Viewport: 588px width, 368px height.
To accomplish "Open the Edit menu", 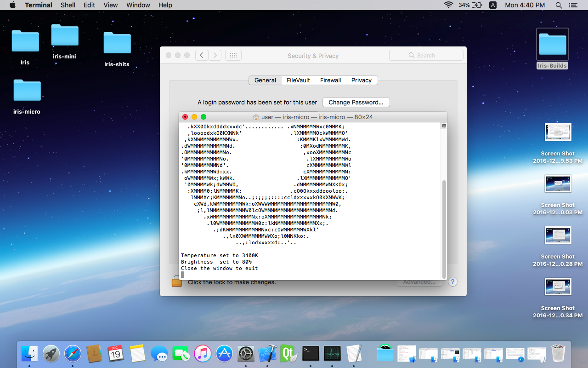I will pos(90,5).
